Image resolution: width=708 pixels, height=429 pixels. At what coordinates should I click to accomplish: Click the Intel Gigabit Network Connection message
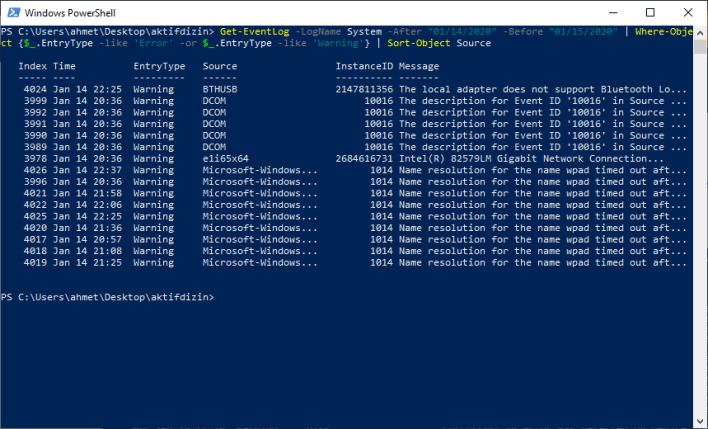tap(531, 158)
